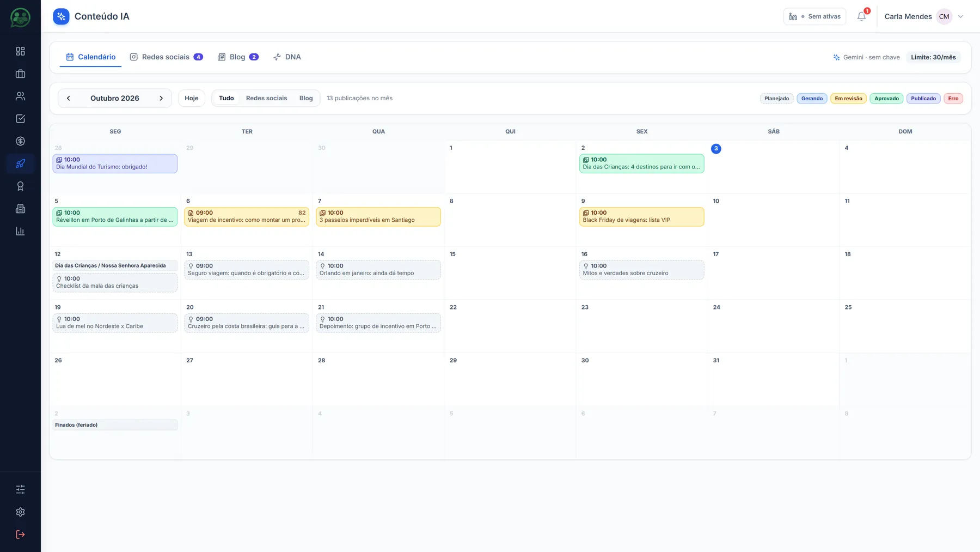This screenshot has width=980, height=552.
Task: Select the rocket icon in sidebar
Action: (x=20, y=163)
